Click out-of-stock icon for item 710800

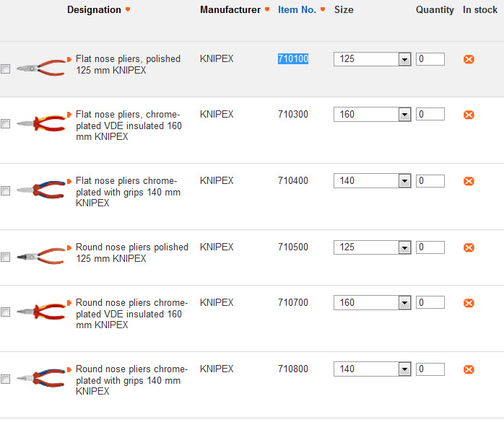click(469, 369)
